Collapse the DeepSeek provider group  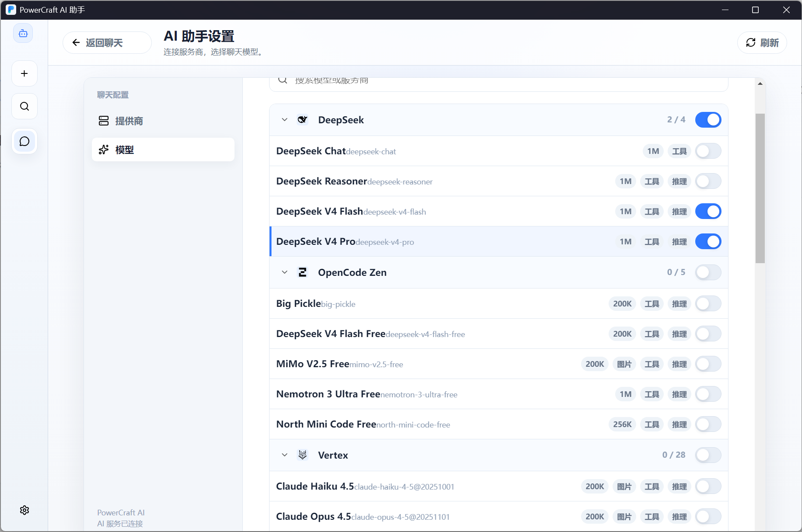click(x=284, y=120)
